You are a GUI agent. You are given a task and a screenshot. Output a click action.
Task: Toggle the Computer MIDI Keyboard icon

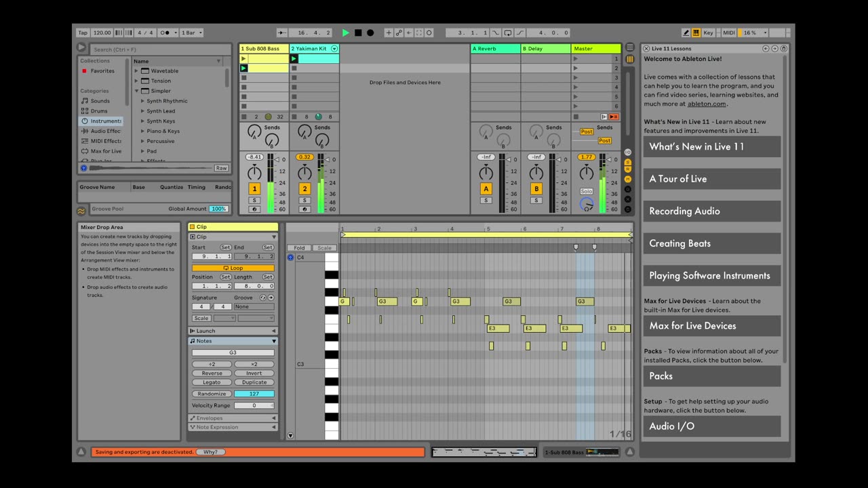click(x=696, y=33)
